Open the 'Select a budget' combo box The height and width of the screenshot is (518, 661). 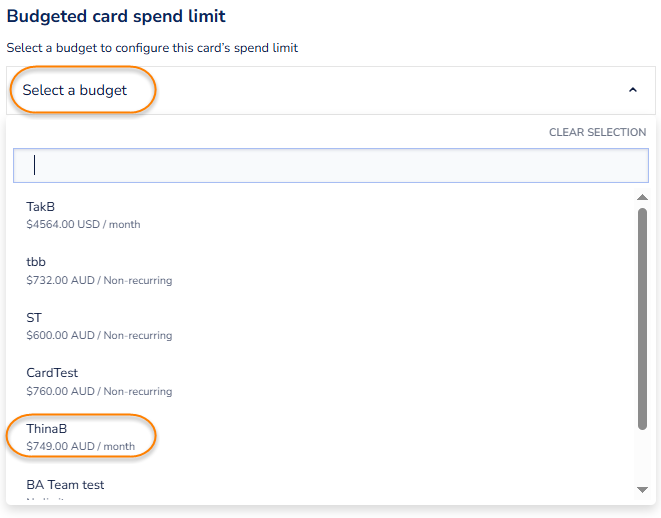(300, 90)
